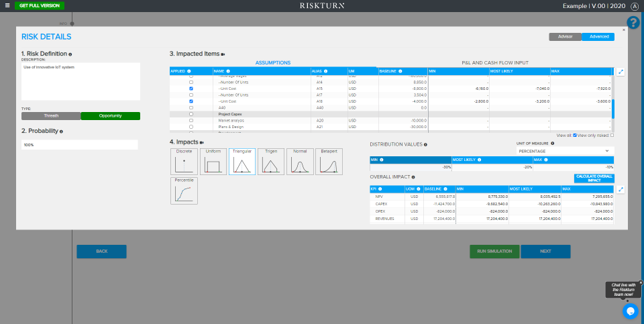Image resolution: width=644 pixels, height=324 pixels.
Task: Click the MOST LIKELY value -20%
Action: [492, 167]
